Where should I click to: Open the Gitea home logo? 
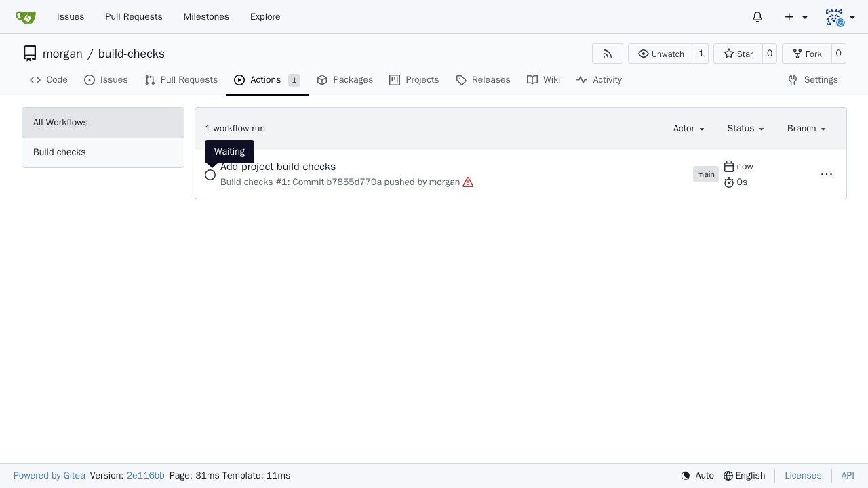tap(26, 17)
